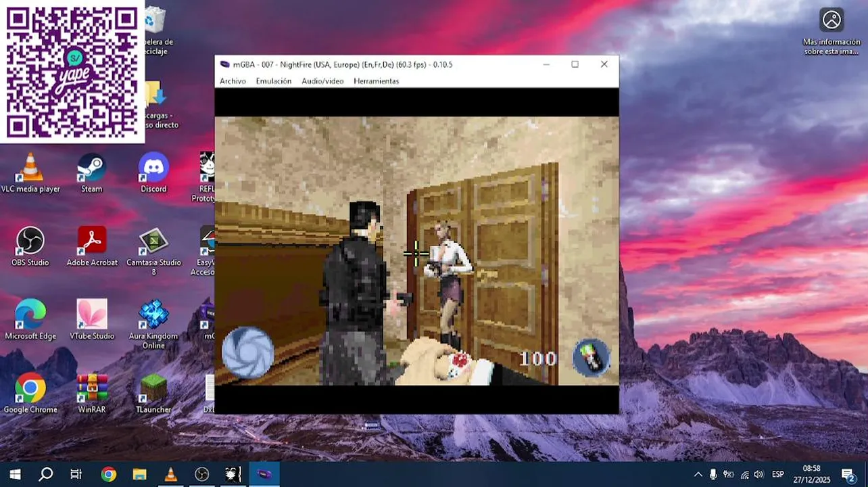Click the Yape QR code image

72,71
